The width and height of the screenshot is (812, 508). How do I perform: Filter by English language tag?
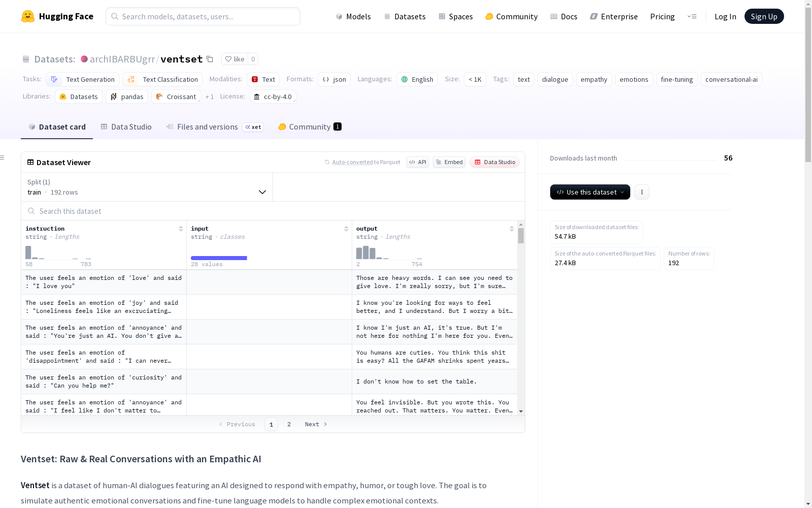(417, 79)
